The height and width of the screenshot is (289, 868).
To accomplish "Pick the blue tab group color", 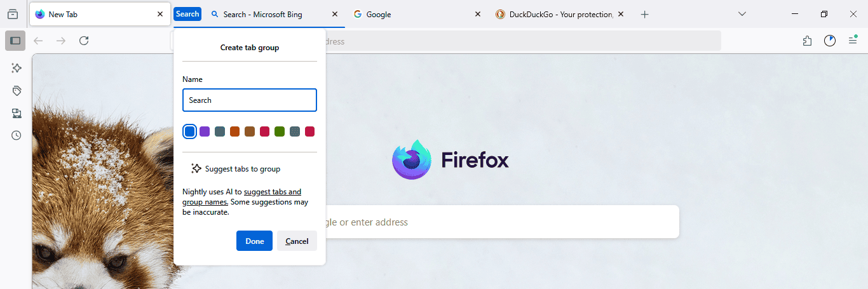I will pos(189,131).
